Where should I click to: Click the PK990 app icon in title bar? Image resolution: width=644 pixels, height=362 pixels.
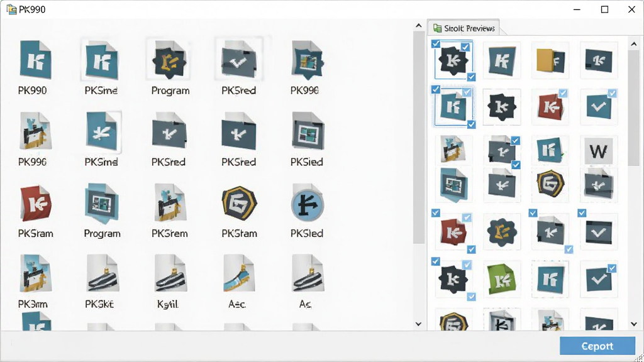pyautogui.click(x=11, y=9)
